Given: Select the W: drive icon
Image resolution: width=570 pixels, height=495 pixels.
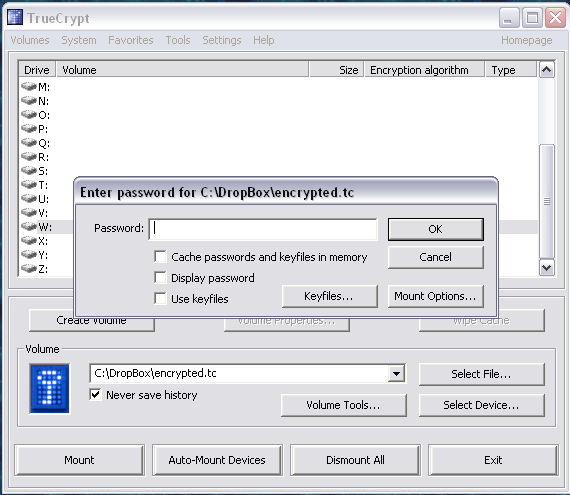Looking at the screenshot, I should click(x=29, y=226).
